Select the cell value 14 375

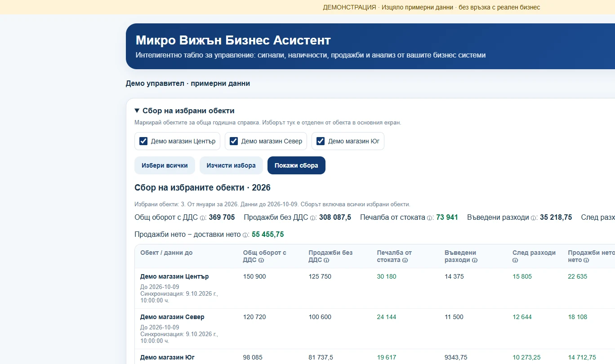point(454,276)
